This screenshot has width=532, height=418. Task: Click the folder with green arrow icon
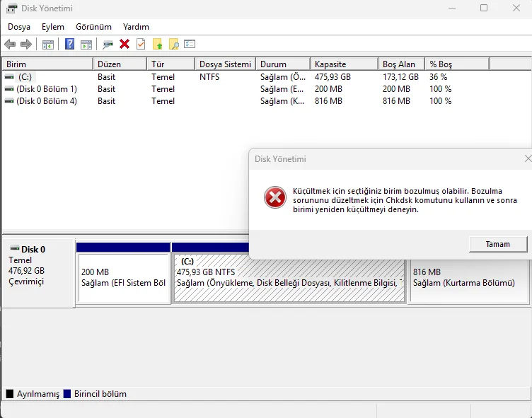point(158,44)
